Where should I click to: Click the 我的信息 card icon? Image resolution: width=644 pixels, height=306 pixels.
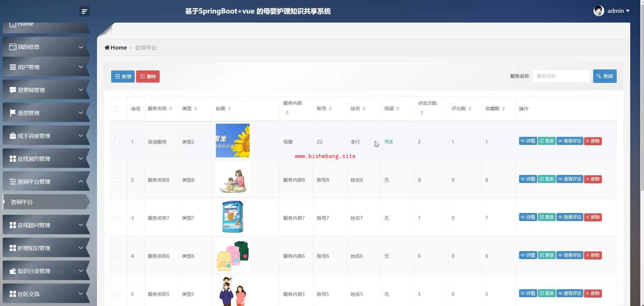click(x=13, y=47)
